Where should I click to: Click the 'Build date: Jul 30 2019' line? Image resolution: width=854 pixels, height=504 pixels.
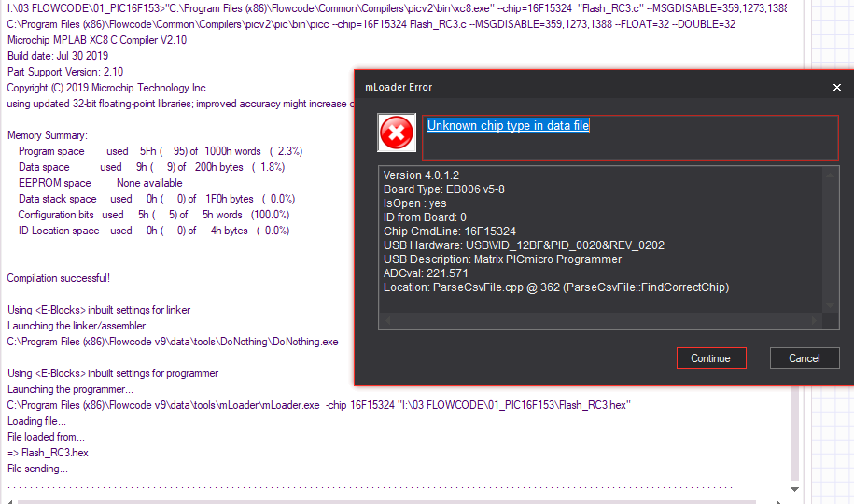pos(58,56)
